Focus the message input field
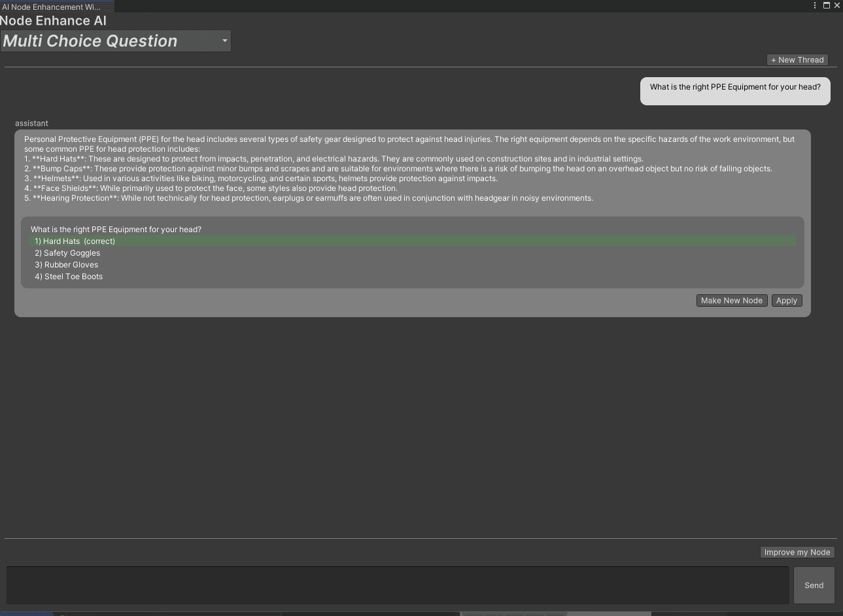This screenshot has height=616, width=843. point(398,585)
